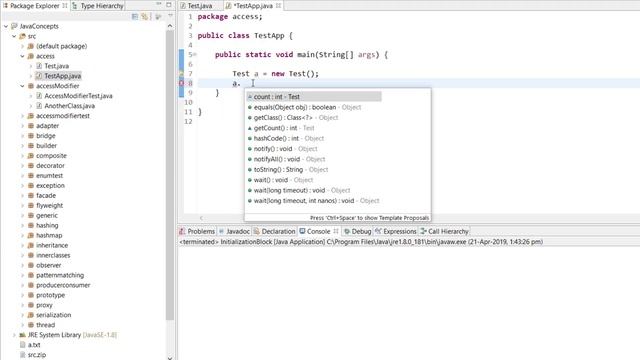Image resolution: width=640 pixels, height=360 pixels.
Task: Select the serialization package in tree
Action: 53,315
